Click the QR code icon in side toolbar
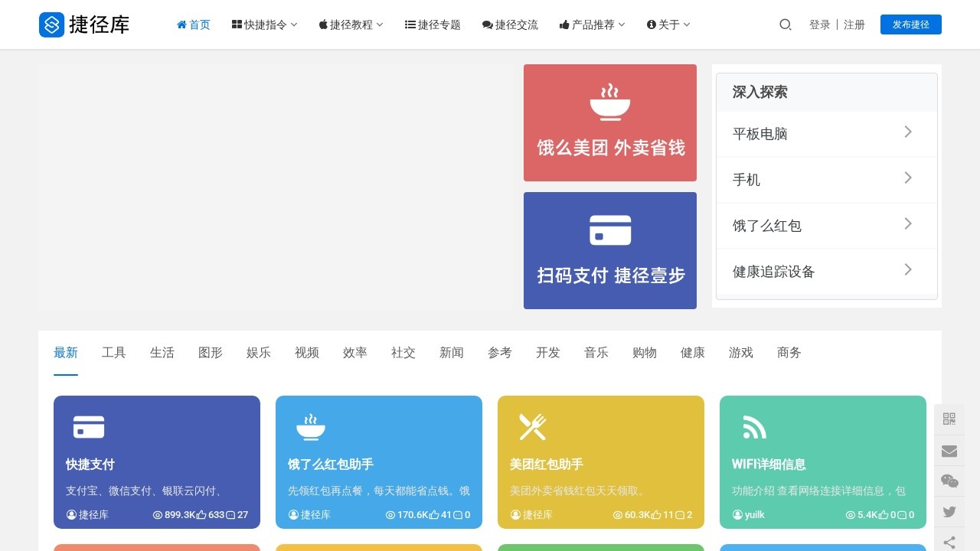This screenshot has height=551, width=980. tap(949, 419)
